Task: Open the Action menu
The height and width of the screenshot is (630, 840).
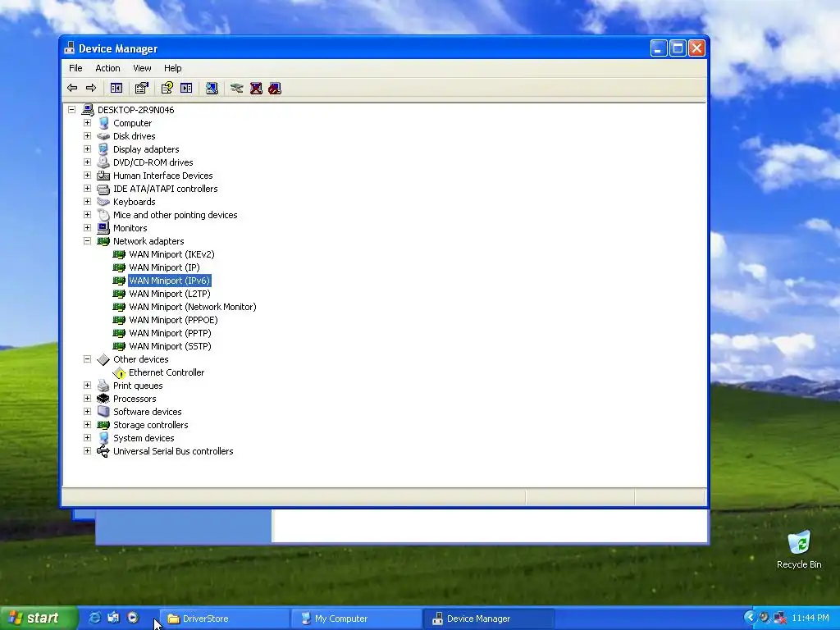Action: click(107, 68)
